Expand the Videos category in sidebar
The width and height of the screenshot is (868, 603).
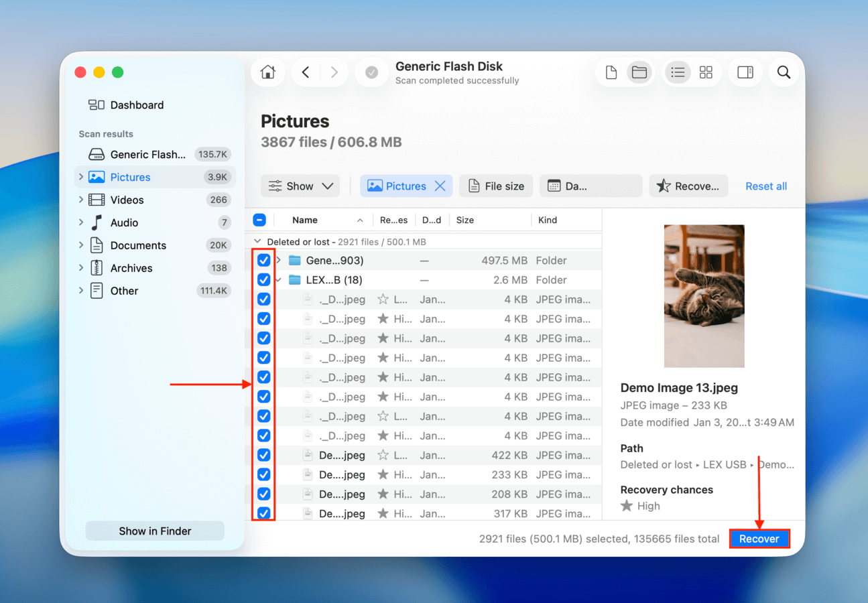pyautogui.click(x=80, y=199)
